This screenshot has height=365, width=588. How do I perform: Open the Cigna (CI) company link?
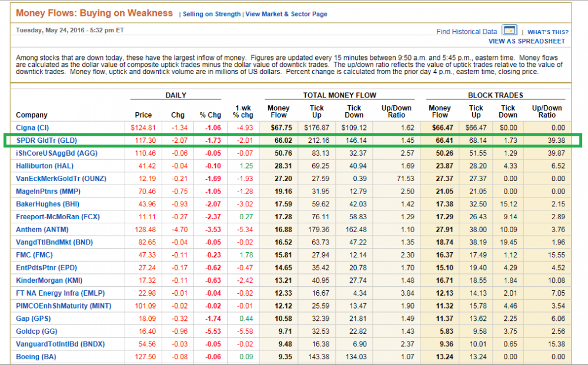[x=32, y=128]
